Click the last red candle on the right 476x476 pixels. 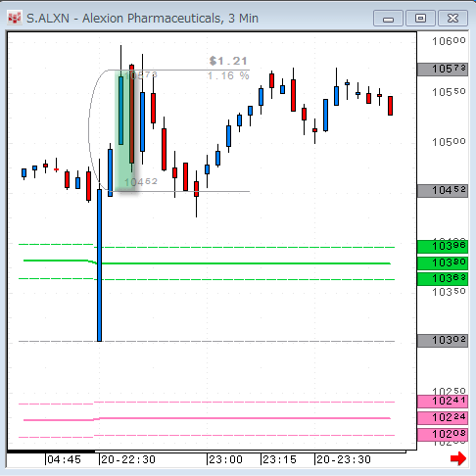[x=390, y=106]
